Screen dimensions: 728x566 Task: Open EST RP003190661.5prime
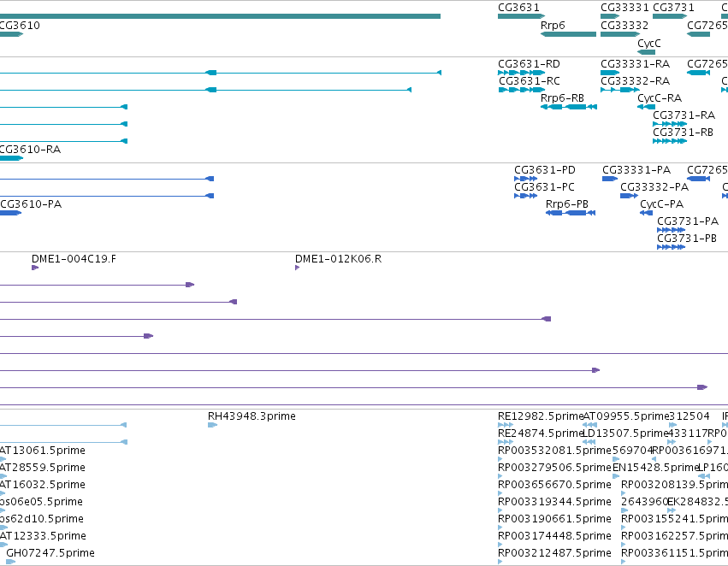(554, 519)
